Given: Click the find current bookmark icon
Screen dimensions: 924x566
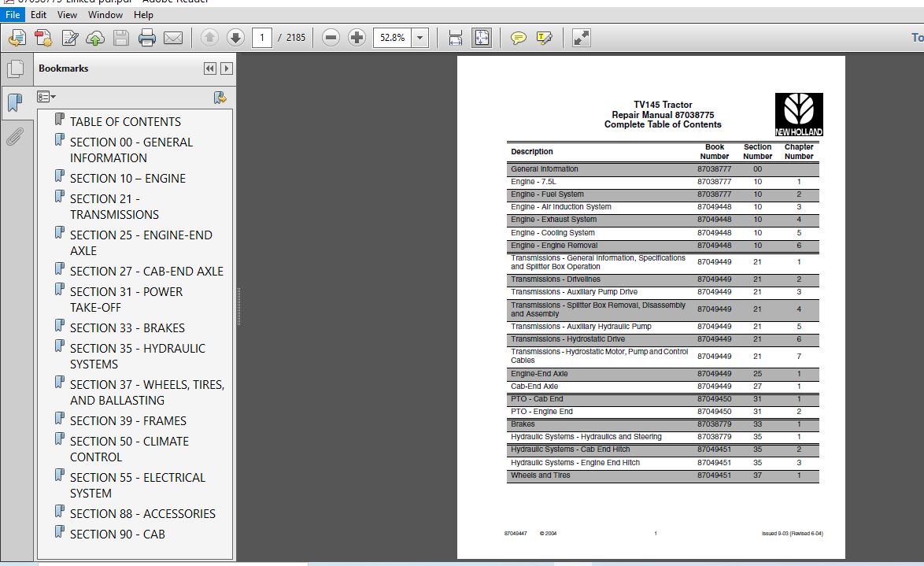Looking at the screenshot, I should 220,98.
